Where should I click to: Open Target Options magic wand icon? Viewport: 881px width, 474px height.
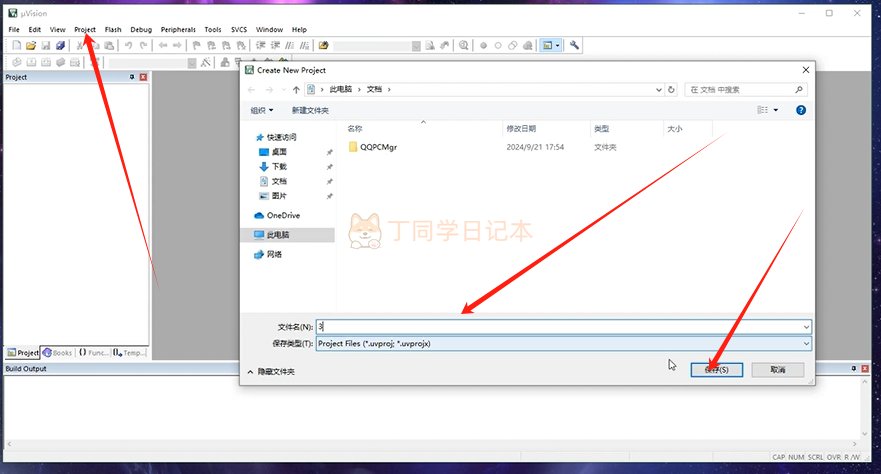(x=206, y=62)
